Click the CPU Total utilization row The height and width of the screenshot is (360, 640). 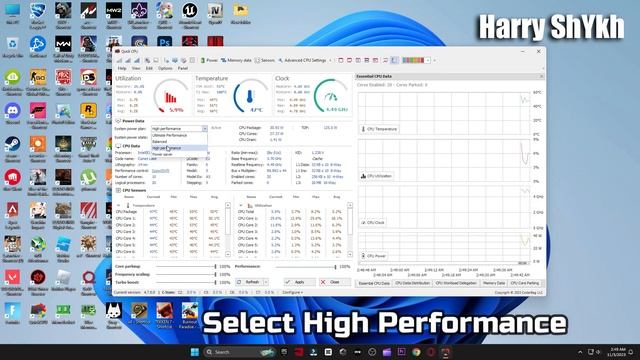291,212
